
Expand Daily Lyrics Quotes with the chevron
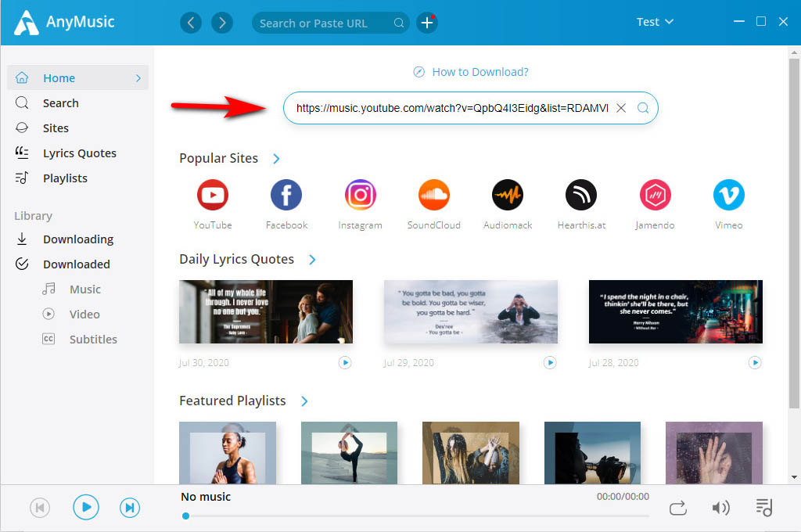[312, 260]
